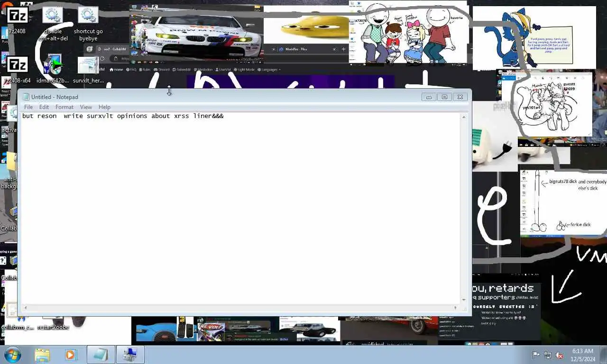Viewport: 607px width, 364px height.
Task: Click the Notepad vertical scrollbar up arrow
Action: click(x=464, y=117)
